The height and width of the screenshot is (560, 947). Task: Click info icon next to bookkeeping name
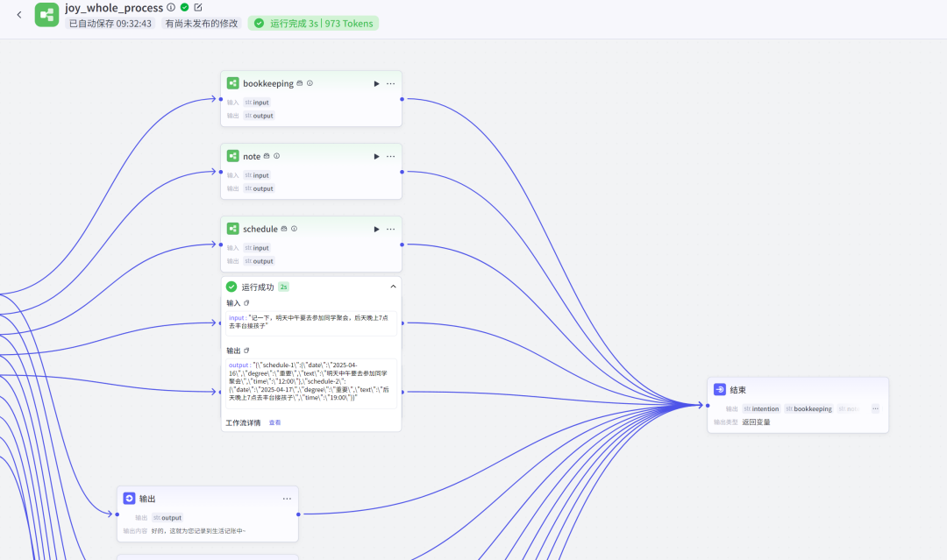click(x=310, y=83)
